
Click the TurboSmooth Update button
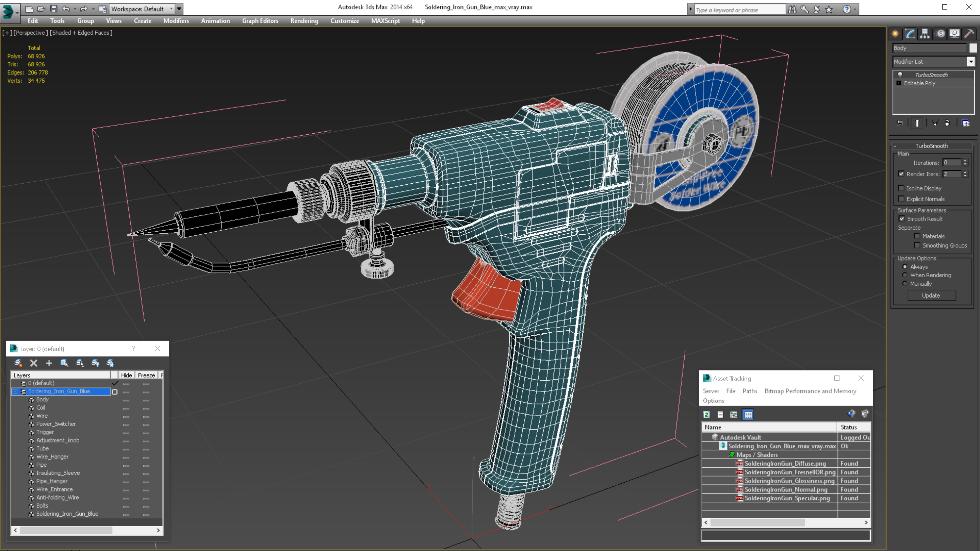[931, 296]
